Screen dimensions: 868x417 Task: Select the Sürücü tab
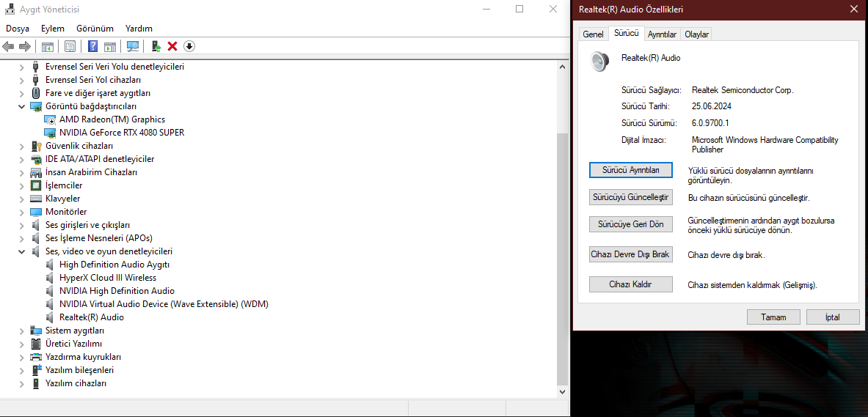point(626,33)
